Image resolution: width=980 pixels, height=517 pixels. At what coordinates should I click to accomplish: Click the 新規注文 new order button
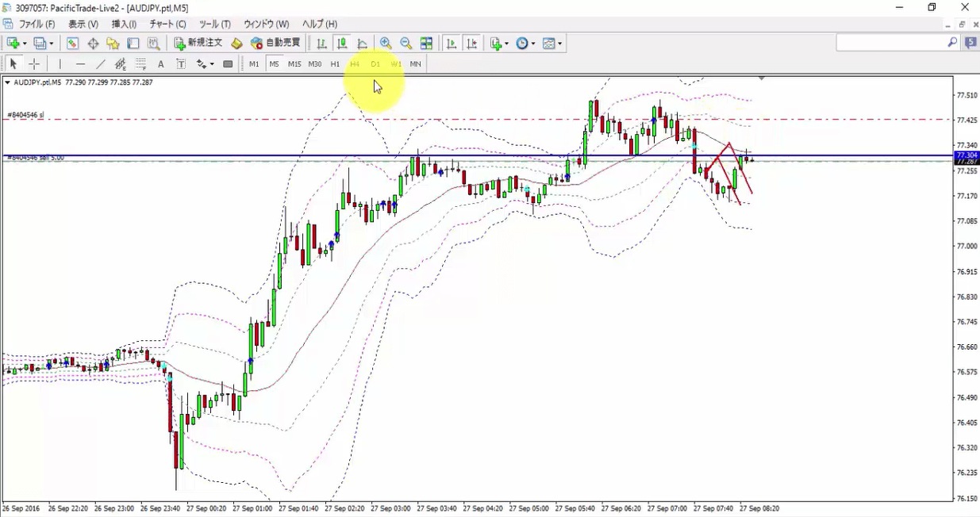click(x=198, y=43)
